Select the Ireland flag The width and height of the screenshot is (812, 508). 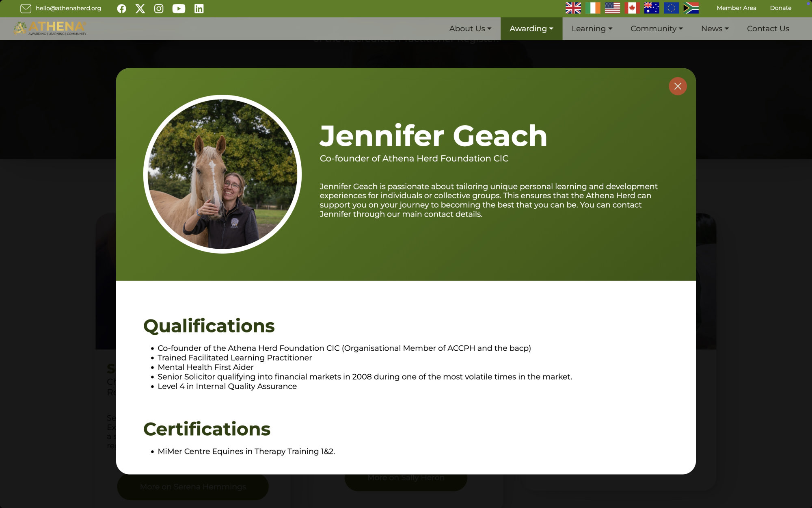[593, 8]
